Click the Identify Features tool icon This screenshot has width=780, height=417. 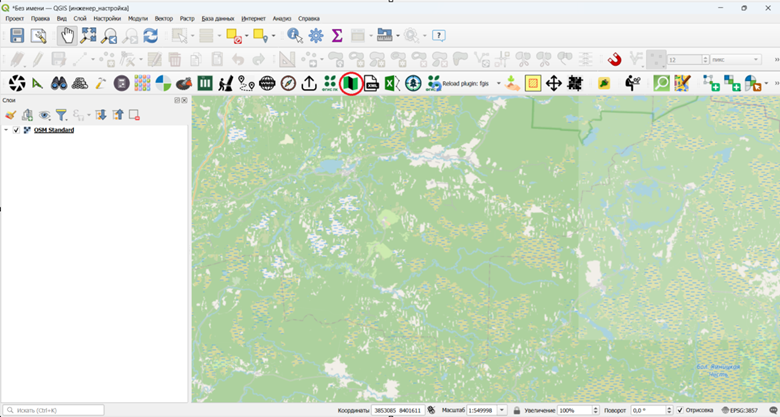295,36
